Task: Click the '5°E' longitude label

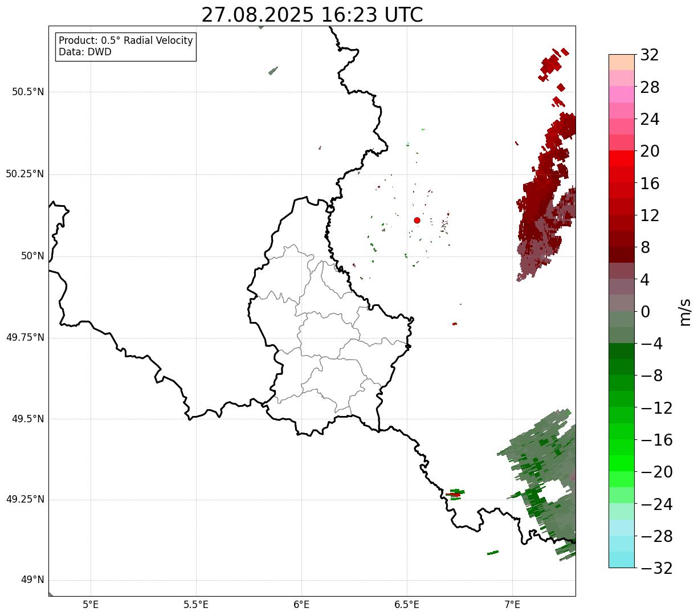Action: tap(91, 604)
